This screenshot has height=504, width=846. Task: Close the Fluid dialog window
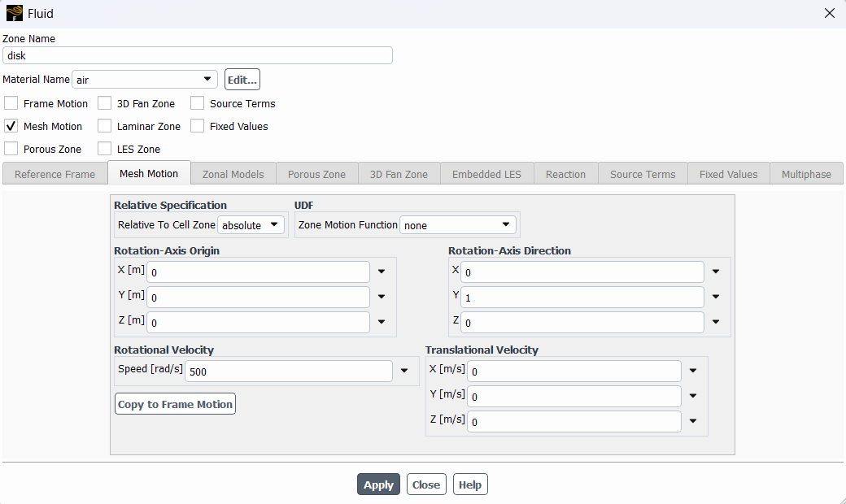point(829,13)
